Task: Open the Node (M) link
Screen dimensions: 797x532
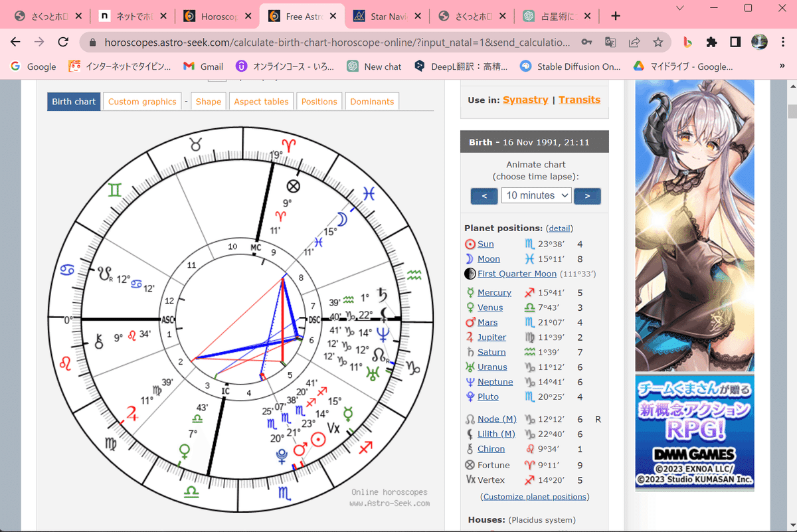Action: click(x=497, y=419)
